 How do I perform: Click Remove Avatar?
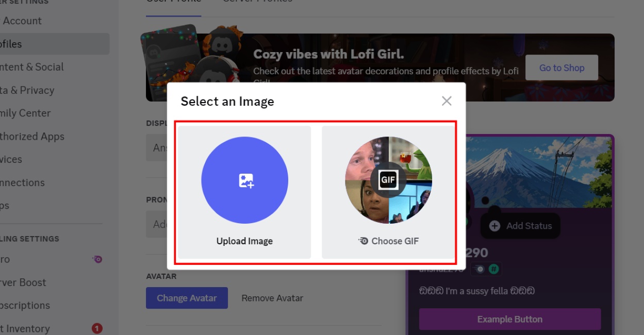(272, 298)
